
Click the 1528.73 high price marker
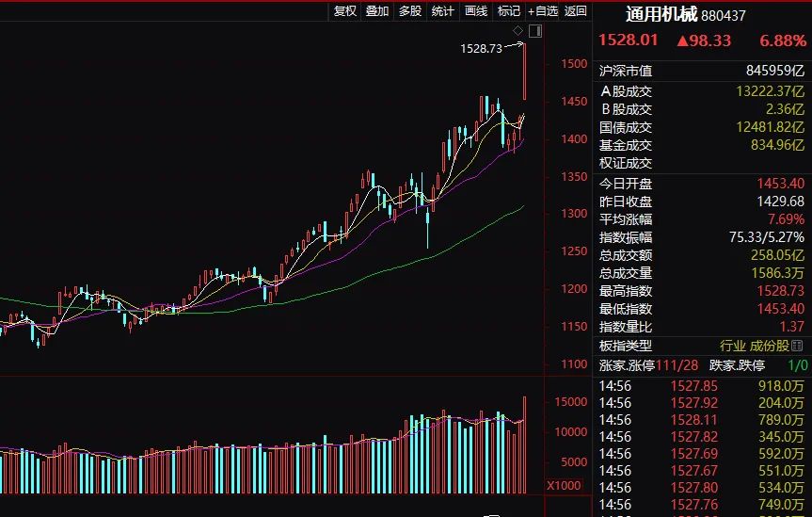coord(480,48)
